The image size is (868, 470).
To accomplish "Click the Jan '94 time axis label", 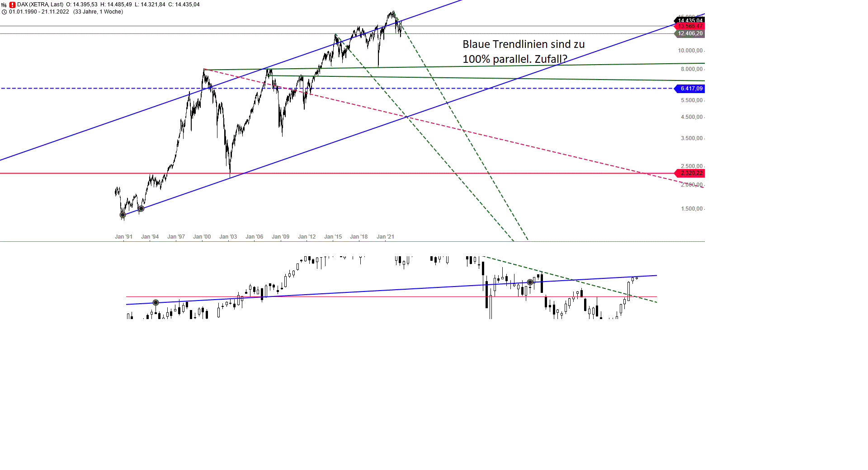I will coord(150,237).
